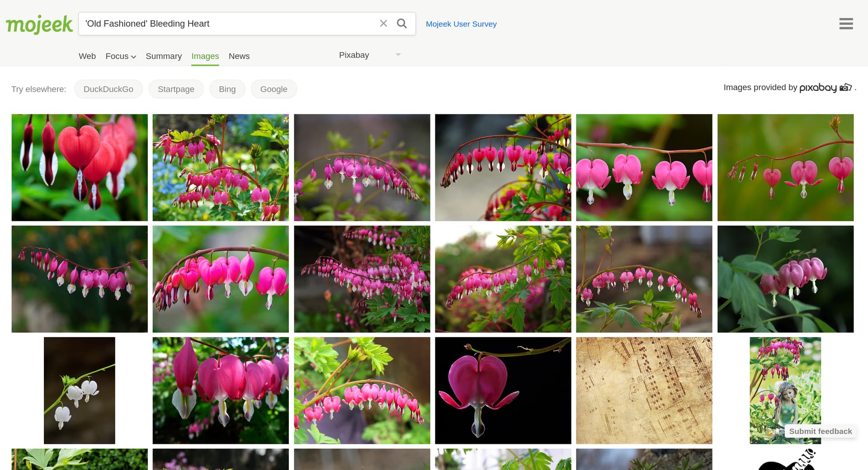The height and width of the screenshot is (470, 868).
Task: Open the hamburger menu
Action: [x=846, y=24]
